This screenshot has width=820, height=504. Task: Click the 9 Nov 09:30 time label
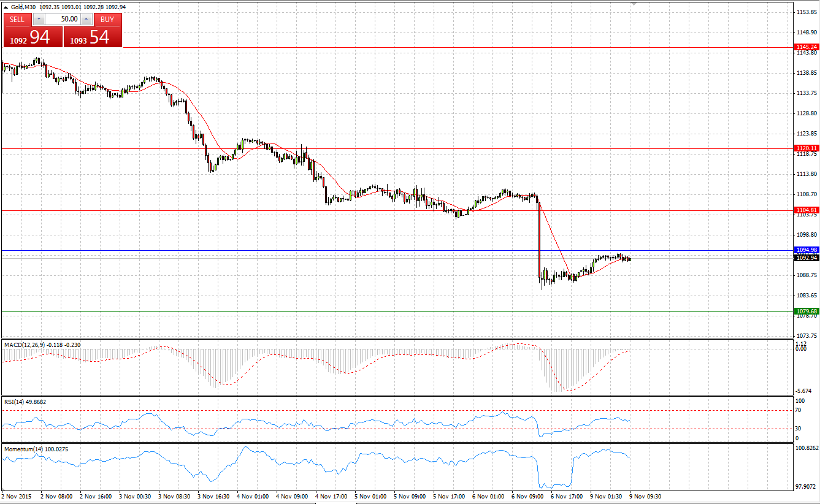(x=646, y=495)
